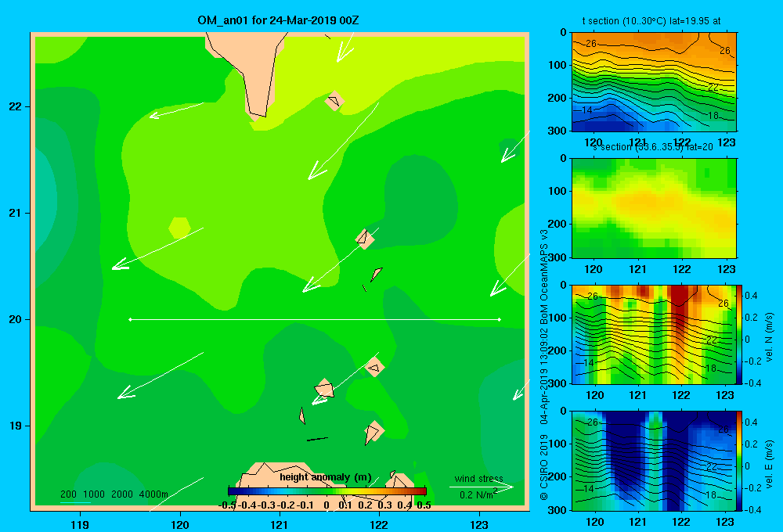The height and width of the screenshot is (532, 783).
Task: Click the '200 1000 2000 4000m' depth legend
Action: pos(114,494)
